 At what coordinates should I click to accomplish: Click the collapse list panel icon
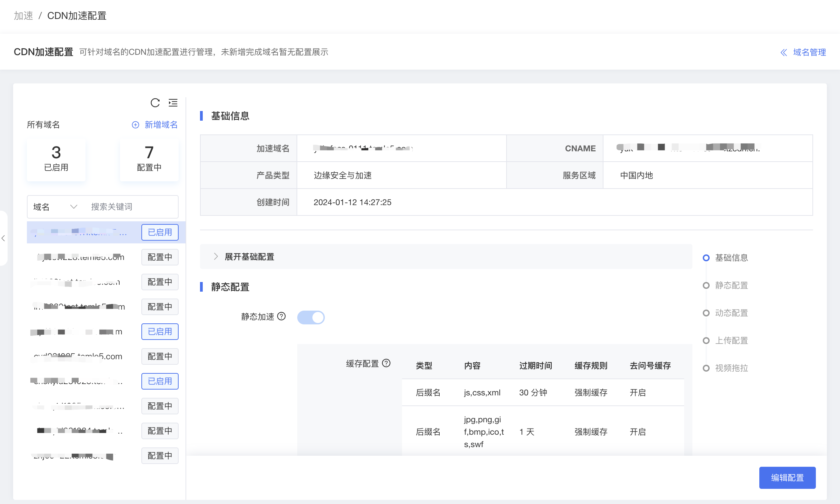[x=173, y=103]
